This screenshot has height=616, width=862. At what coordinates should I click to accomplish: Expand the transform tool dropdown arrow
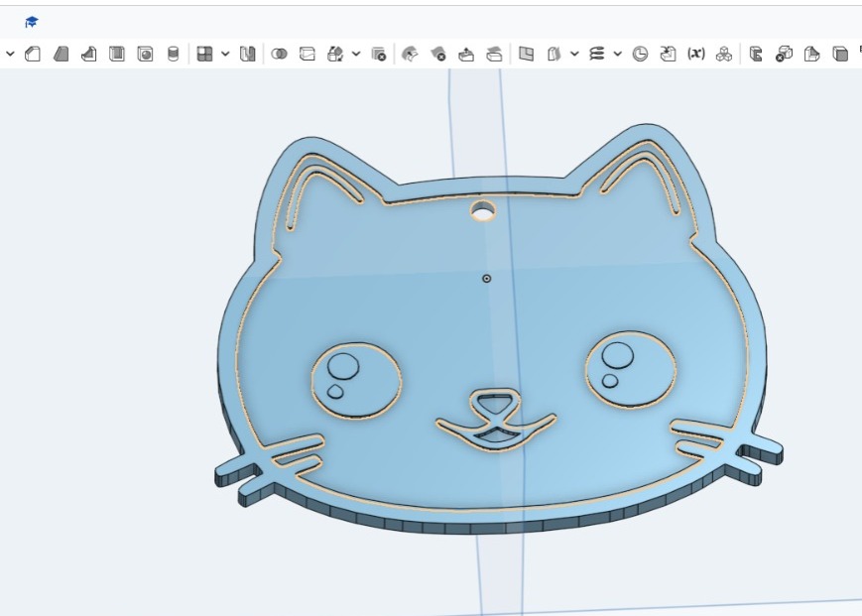point(356,55)
